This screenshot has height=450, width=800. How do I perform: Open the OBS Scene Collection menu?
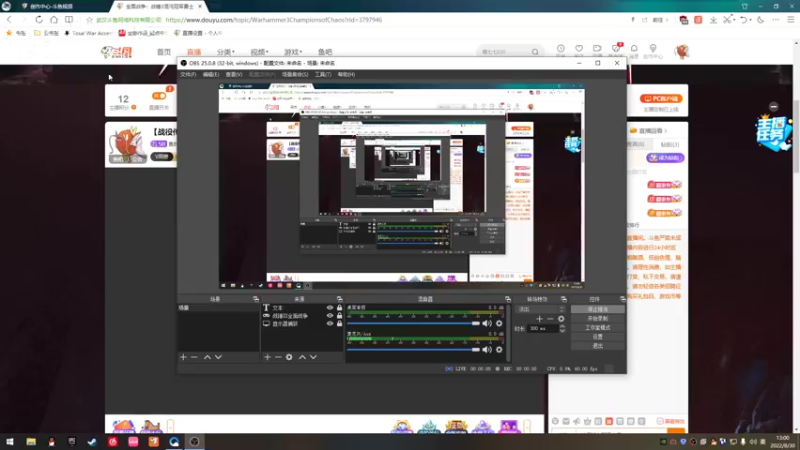tap(295, 74)
